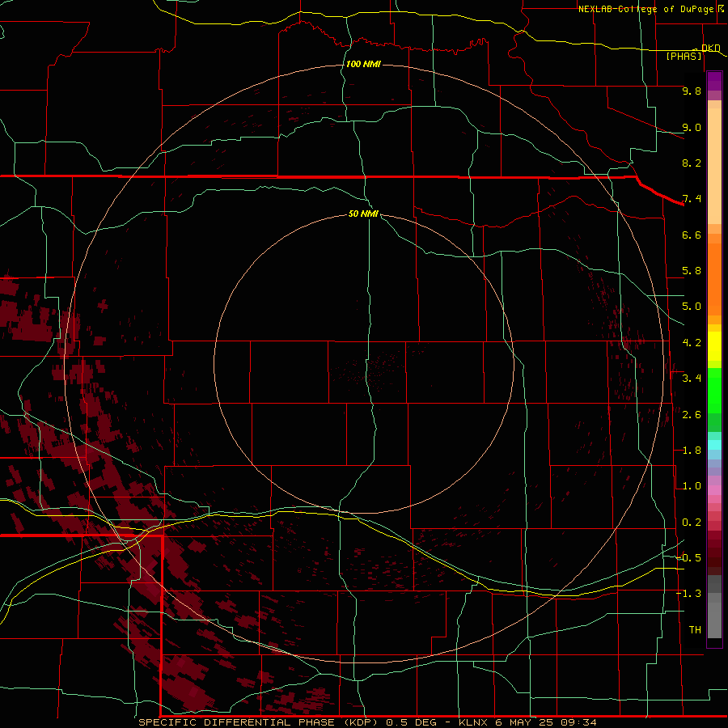Viewport: 728px width, 728px height.
Task: Click the 6.6 color scale value
Action: pos(692,235)
